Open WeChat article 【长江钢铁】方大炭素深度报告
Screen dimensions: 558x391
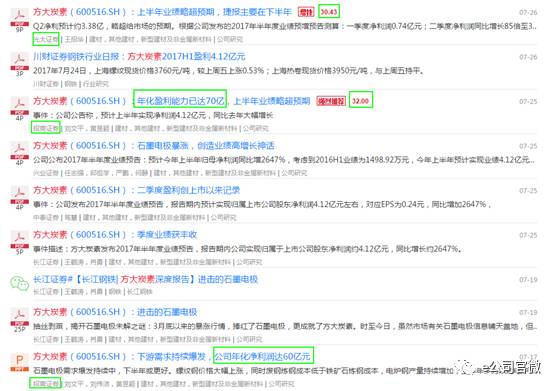145,279
